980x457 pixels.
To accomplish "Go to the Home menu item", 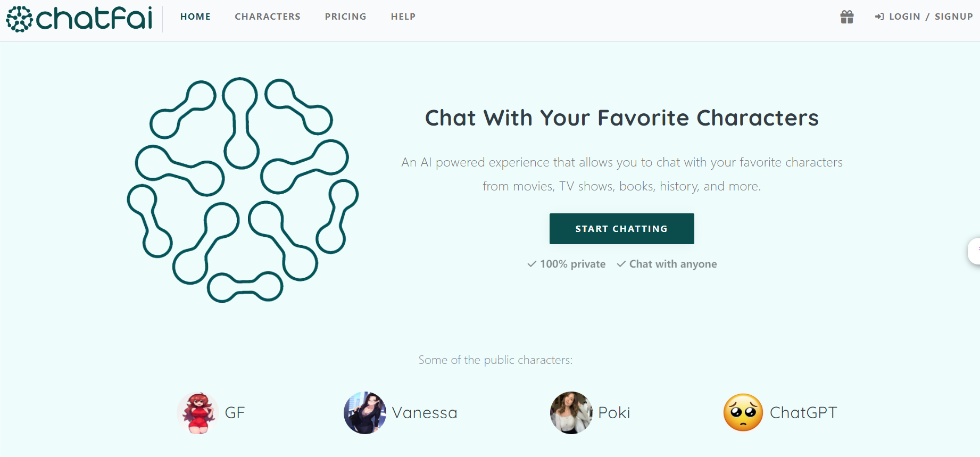I will pos(195,16).
